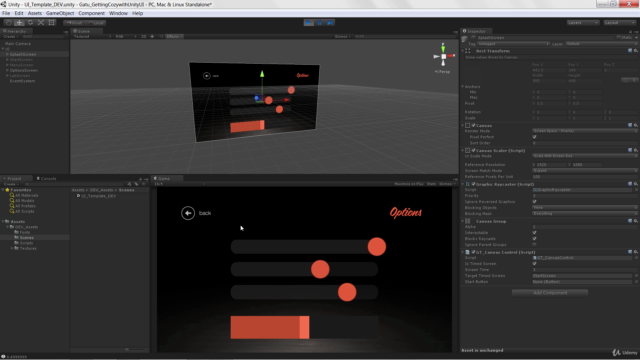Open the Blocking Mask dropdown
This screenshot has width=640, height=360.
point(585,213)
